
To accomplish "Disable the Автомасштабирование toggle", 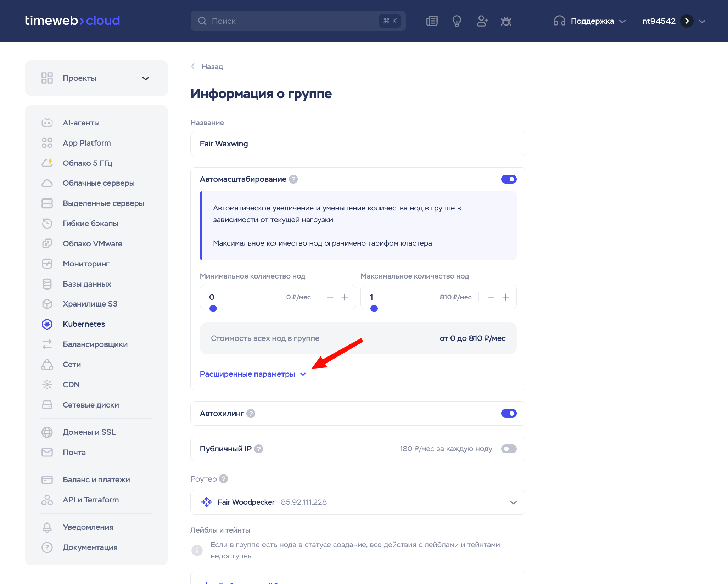I will 509,179.
